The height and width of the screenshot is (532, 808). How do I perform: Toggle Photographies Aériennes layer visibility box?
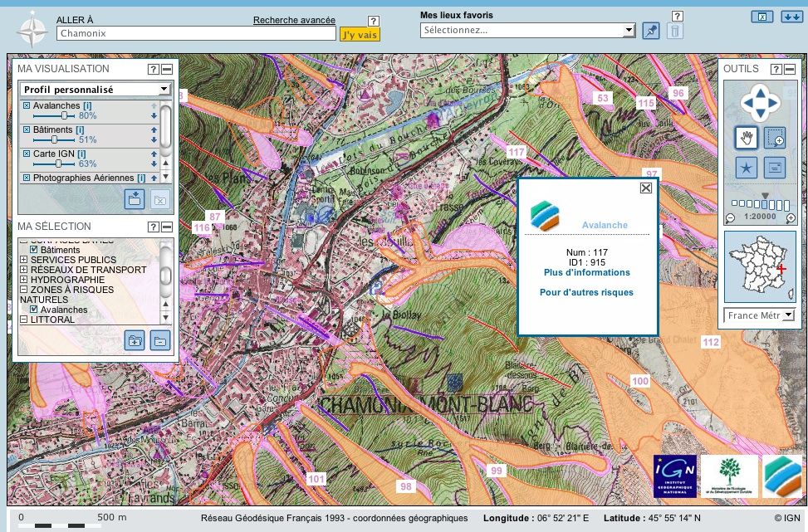[27, 178]
